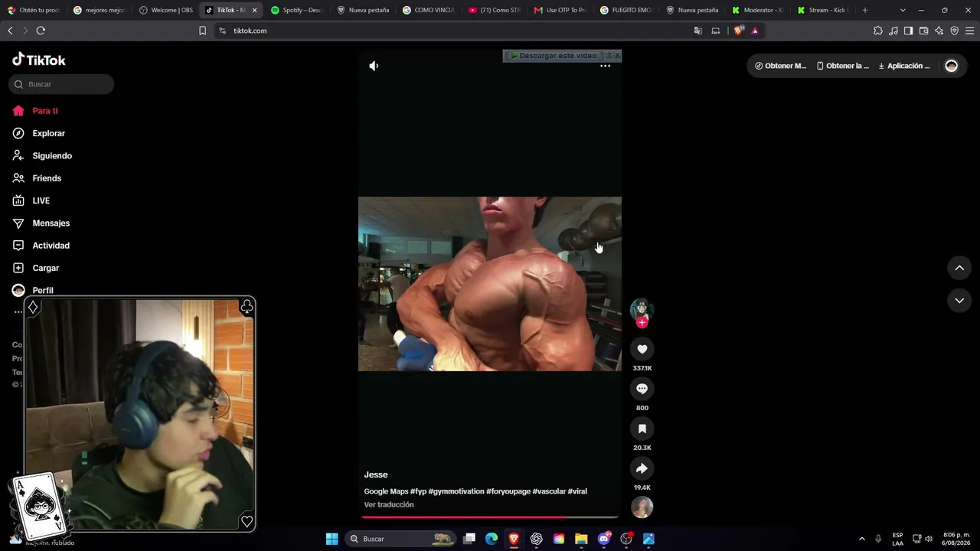Screen dimensions: 980x551
Task: Close the 'Descargar este video' bar
Action: click(617, 56)
